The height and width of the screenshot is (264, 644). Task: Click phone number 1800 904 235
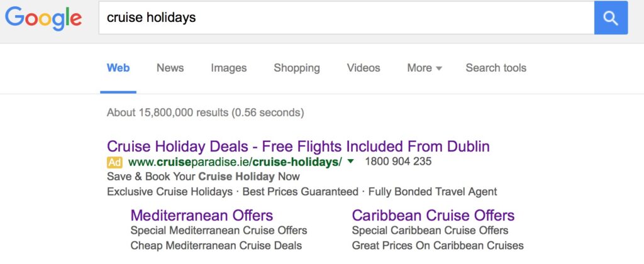pyautogui.click(x=398, y=162)
